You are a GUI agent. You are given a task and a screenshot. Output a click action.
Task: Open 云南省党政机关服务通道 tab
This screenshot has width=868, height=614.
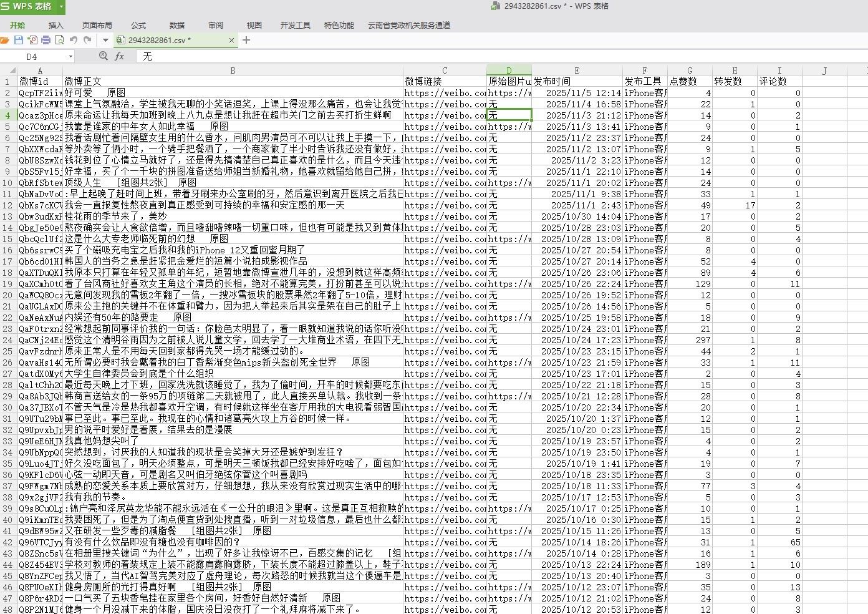pyautogui.click(x=409, y=26)
